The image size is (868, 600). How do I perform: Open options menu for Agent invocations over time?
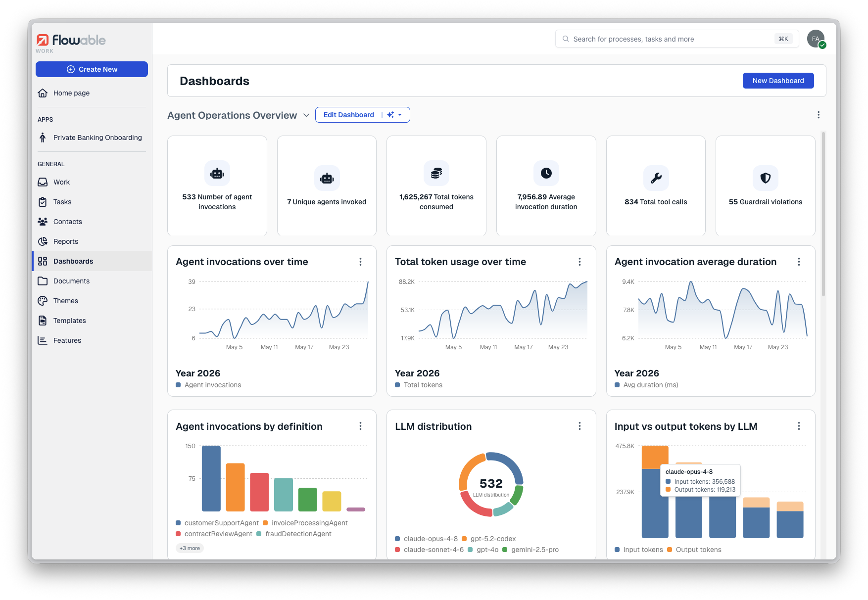click(x=360, y=262)
